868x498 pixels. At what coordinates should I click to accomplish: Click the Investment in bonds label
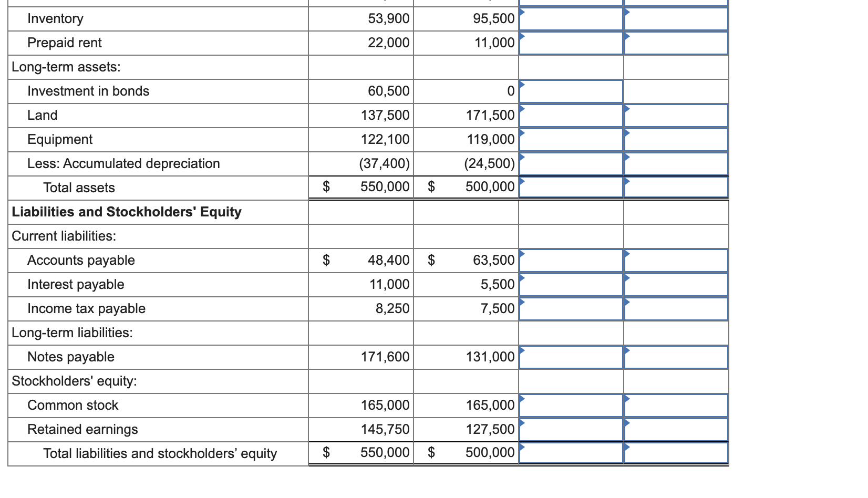(x=88, y=91)
